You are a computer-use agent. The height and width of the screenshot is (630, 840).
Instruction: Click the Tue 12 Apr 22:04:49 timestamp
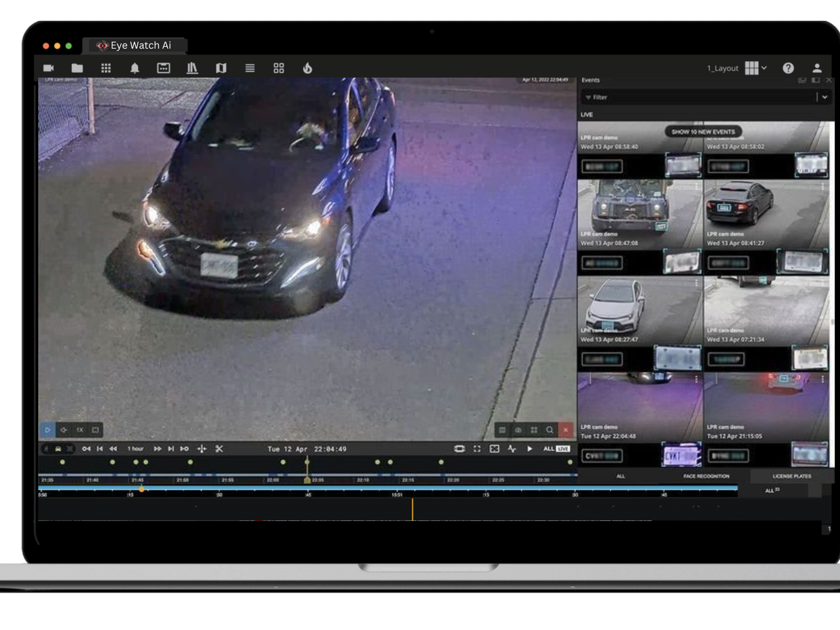pyautogui.click(x=307, y=449)
